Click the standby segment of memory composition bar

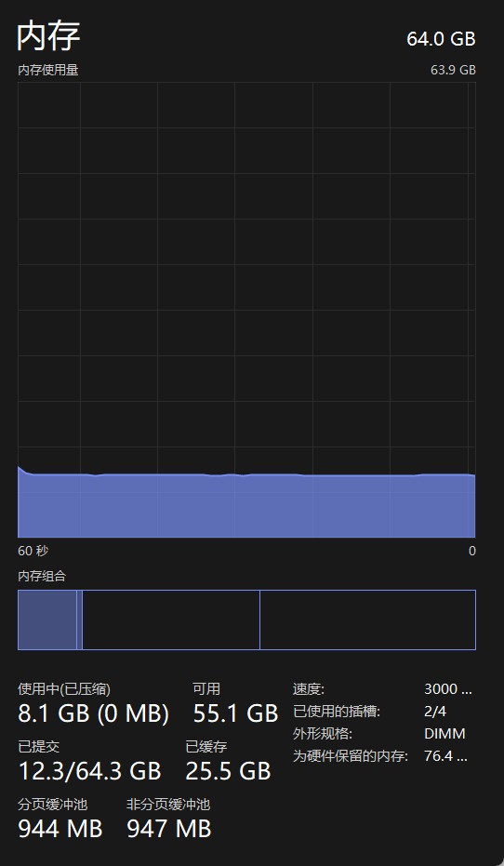coord(170,620)
